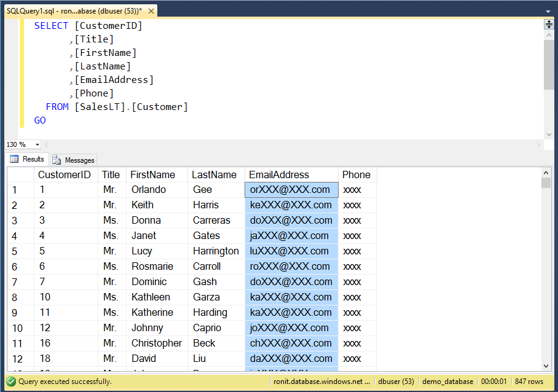Open the 130 % zoom dropdown
Image resolution: width=558 pixels, height=392 pixels.
[x=37, y=144]
